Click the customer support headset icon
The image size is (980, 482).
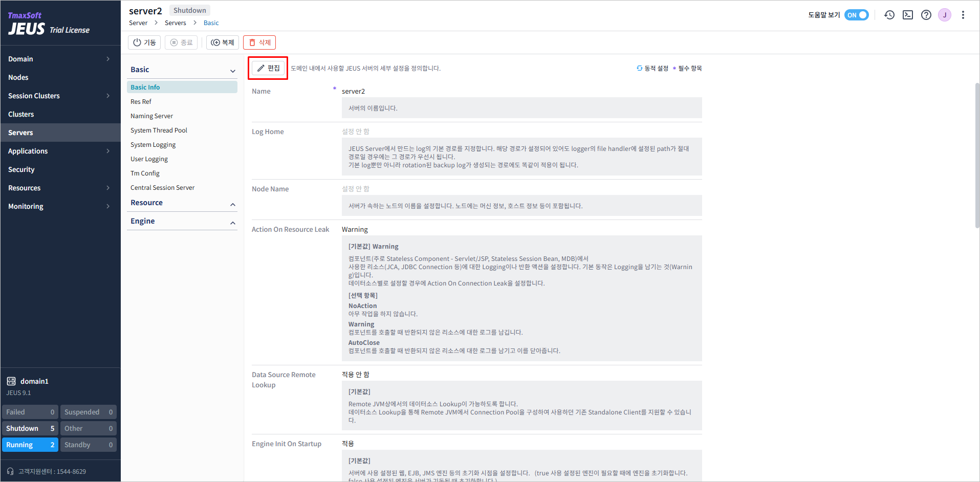coord(10,471)
